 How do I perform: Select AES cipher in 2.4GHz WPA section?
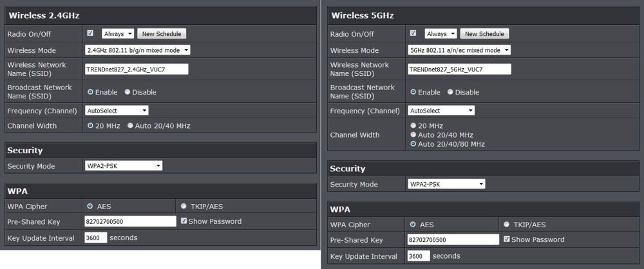(90, 206)
